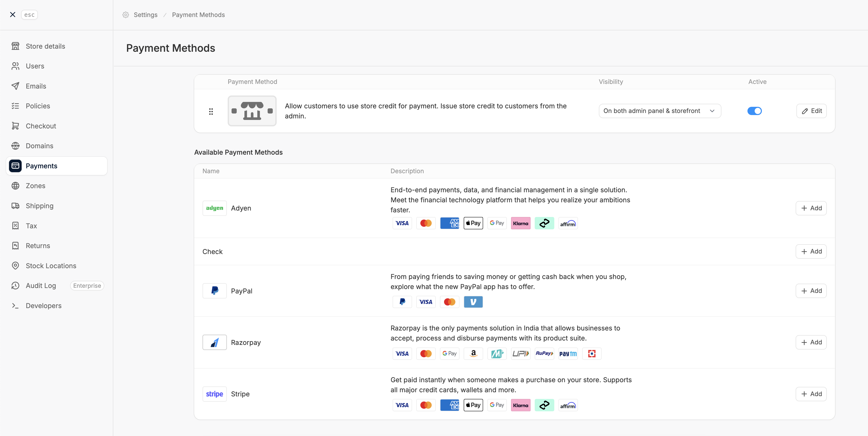Click the Stripe logo icon
This screenshot has height=436, width=868.
point(214,394)
